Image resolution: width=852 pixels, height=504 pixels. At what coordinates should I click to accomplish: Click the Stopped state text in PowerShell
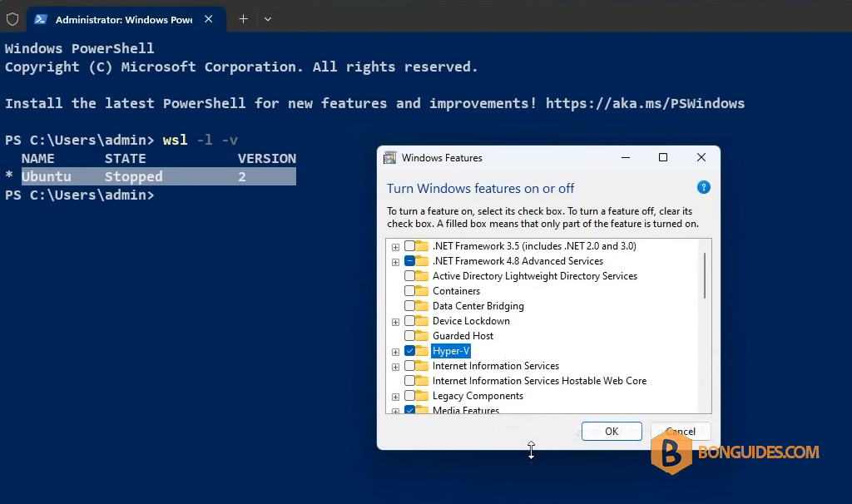(134, 176)
